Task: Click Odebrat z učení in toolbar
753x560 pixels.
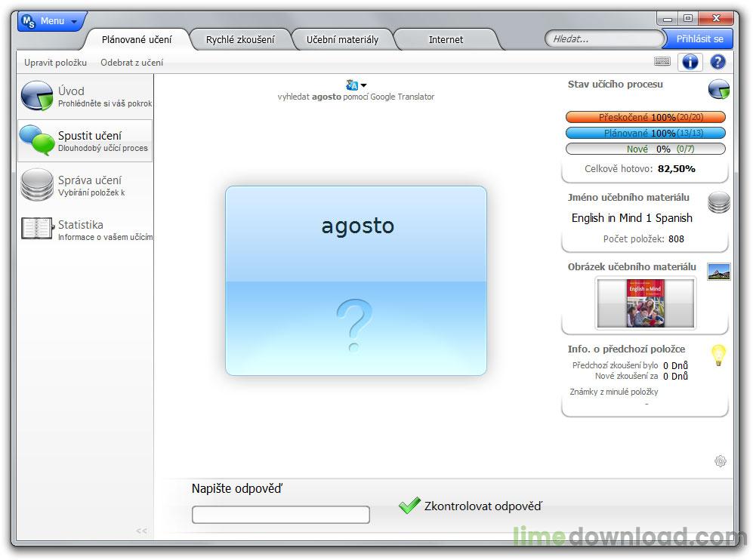Action: [131, 63]
